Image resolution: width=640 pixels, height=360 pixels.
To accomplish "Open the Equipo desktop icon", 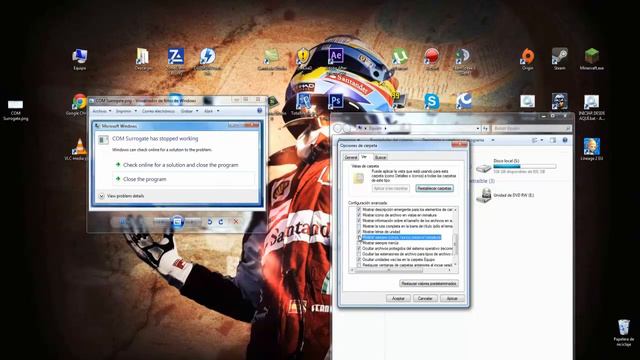I will 80,59.
